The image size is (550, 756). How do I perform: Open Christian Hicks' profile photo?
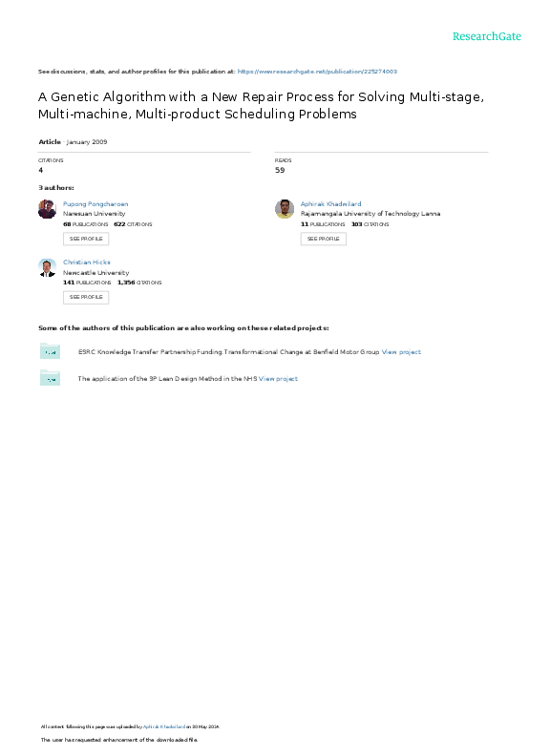(48, 267)
